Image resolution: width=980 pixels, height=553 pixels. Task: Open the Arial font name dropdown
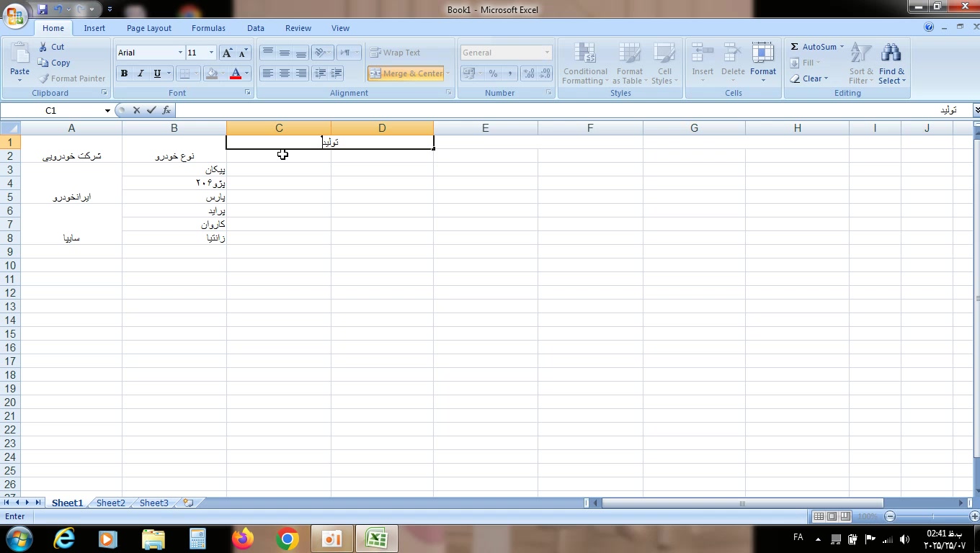pos(180,53)
